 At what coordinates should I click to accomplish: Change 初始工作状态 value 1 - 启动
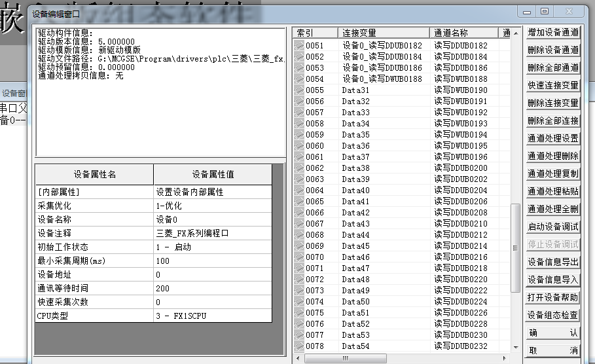[211, 247]
